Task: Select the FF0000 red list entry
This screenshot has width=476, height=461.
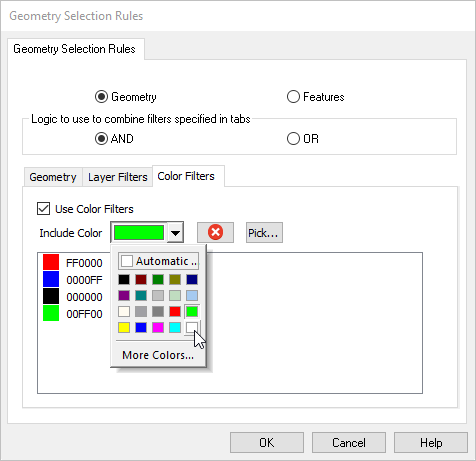Action: 73,263
